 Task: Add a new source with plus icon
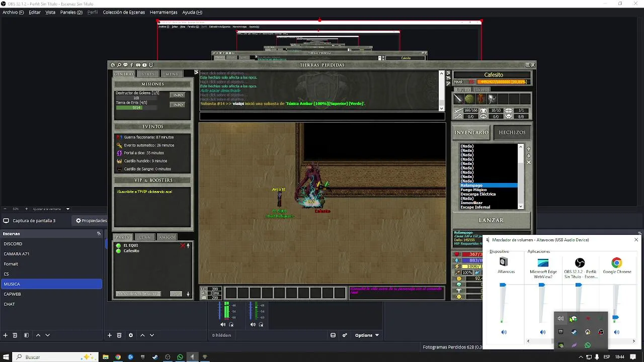(x=110, y=335)
